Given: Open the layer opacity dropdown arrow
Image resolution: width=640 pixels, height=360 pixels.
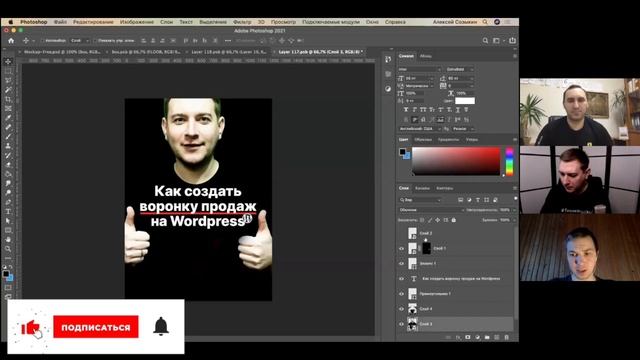Looking at the screenshot, I should click(514, 210).
